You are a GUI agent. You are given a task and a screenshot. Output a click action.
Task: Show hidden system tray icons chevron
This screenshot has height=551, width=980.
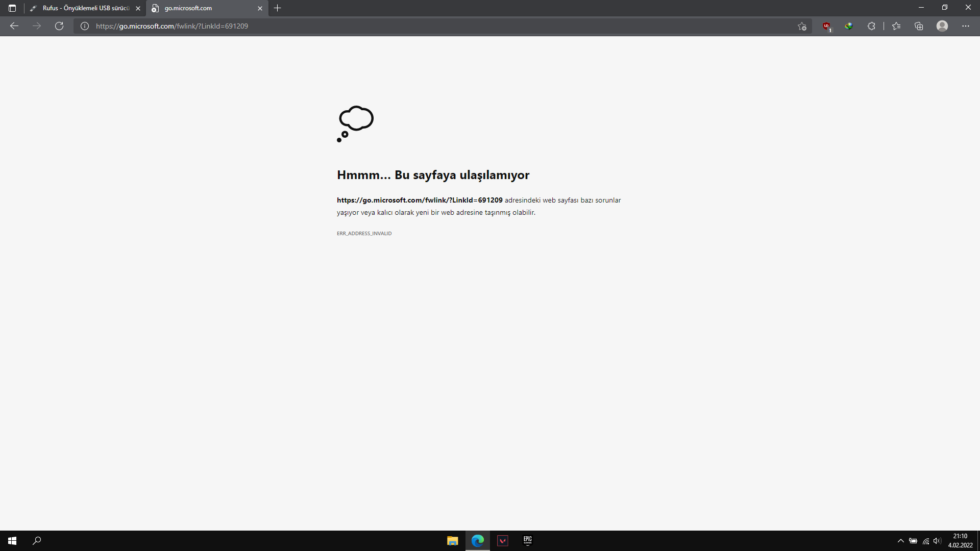[901, 541]
